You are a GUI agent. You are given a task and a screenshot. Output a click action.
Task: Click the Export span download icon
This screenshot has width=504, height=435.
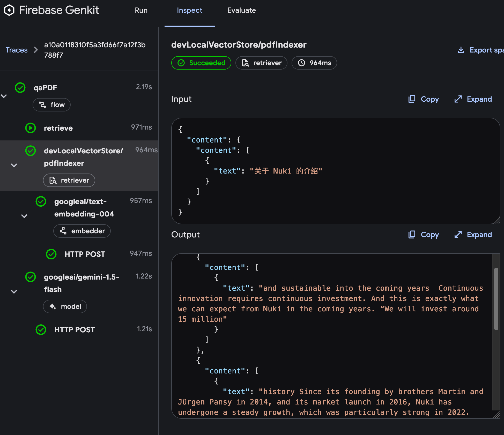461,50
